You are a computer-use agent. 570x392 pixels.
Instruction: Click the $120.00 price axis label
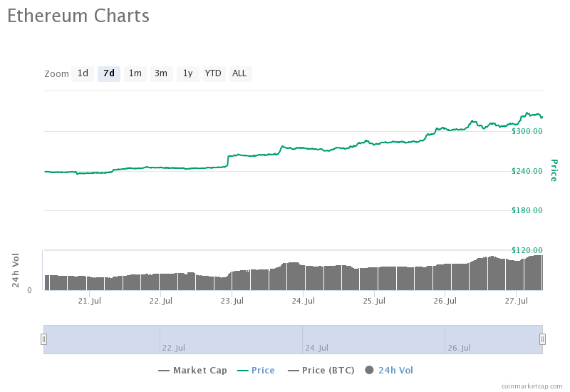pos(527,250)
